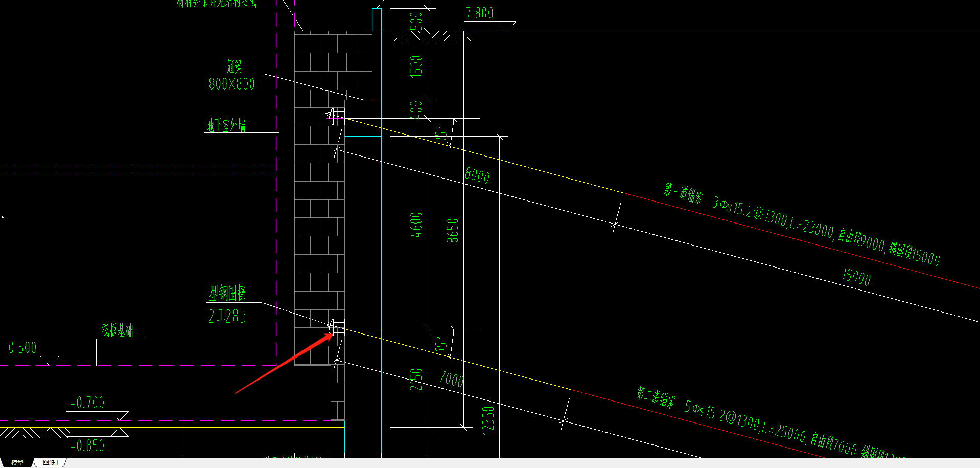
Task: Click the 筏板基础 label
Action: click(117, 330)
